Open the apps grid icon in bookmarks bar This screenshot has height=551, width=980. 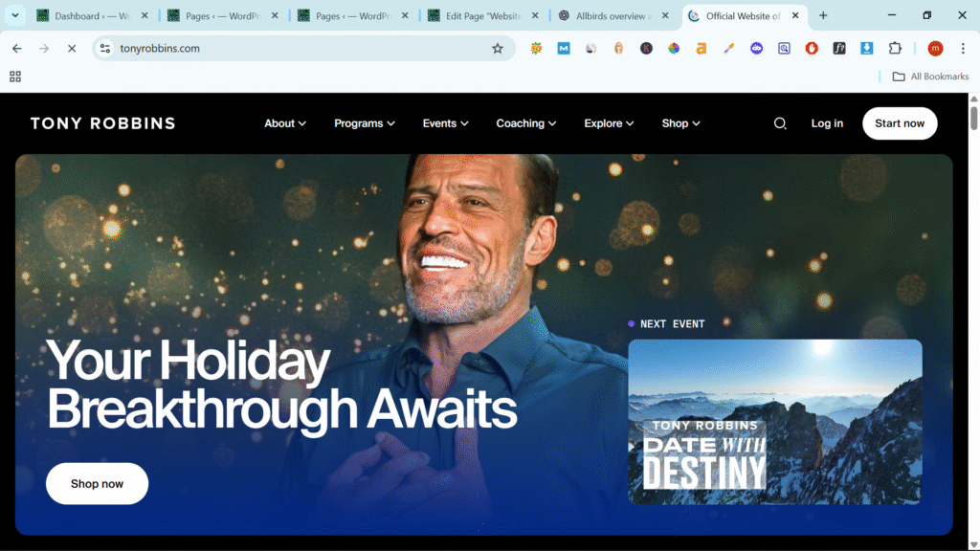pyautogui.click(x=15, y=77)
